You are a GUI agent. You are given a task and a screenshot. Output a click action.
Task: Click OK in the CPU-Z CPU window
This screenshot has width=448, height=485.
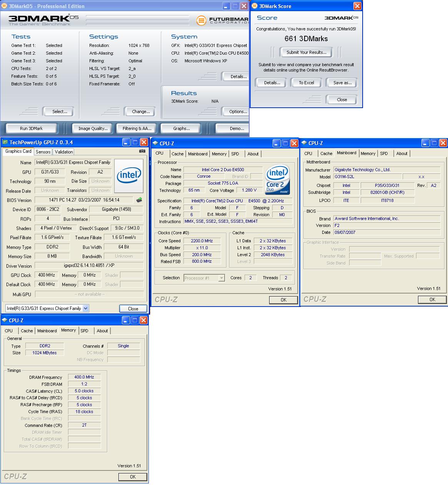tap(283, 300)
